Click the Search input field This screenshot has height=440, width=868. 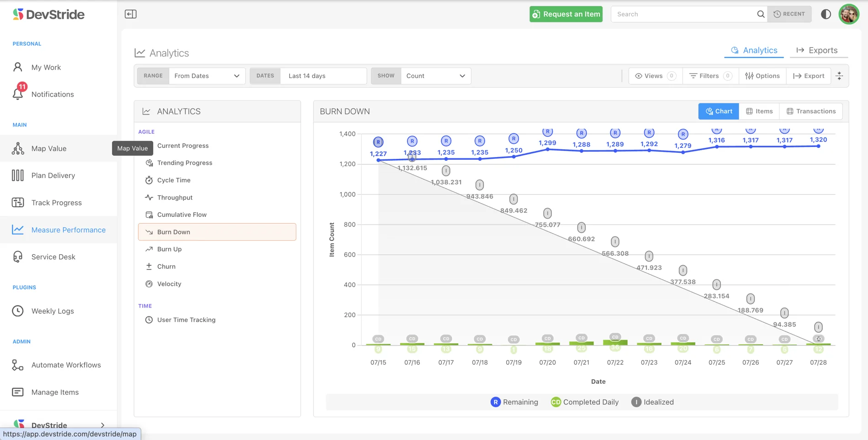coord(683,14)
